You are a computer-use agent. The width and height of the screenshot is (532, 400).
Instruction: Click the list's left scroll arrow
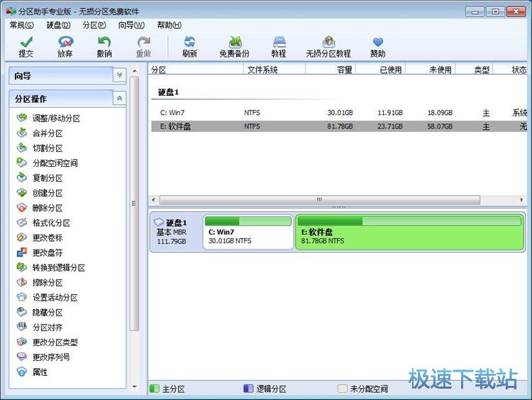pos(153,200)
